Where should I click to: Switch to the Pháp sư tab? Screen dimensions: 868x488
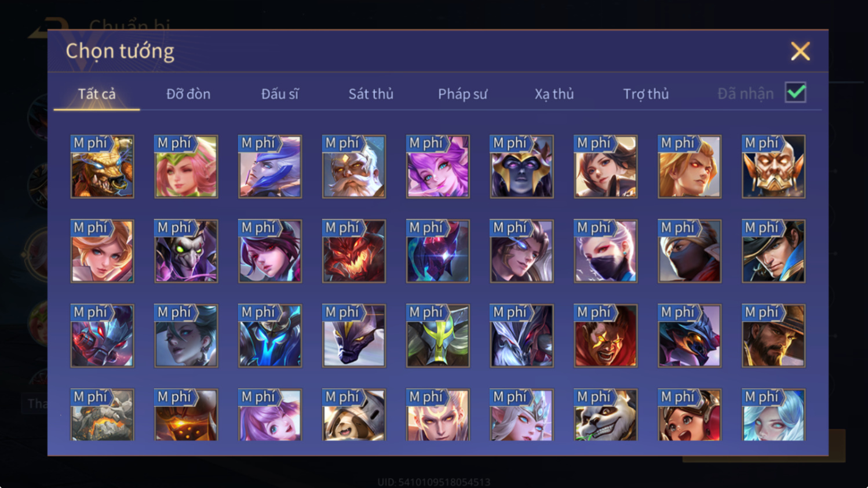(x=462, y=94)
